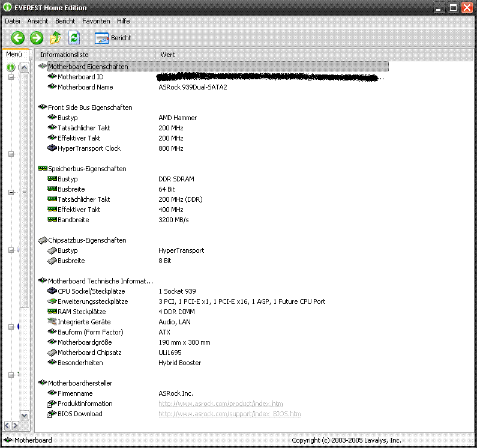Image resolution: width=477 pixels, height=448 pixels.
Task: Select the 1 Socket 939 value
Action: (x=177, y=291)
